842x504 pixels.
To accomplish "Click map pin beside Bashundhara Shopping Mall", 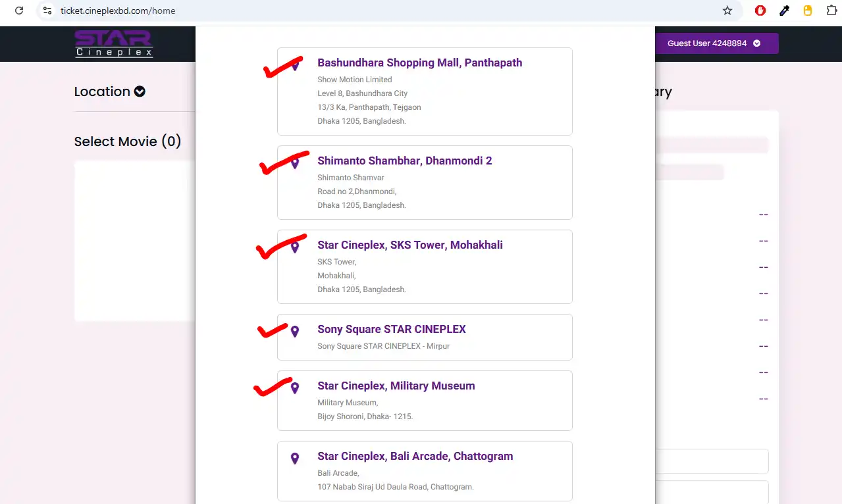I will [295, 64].
